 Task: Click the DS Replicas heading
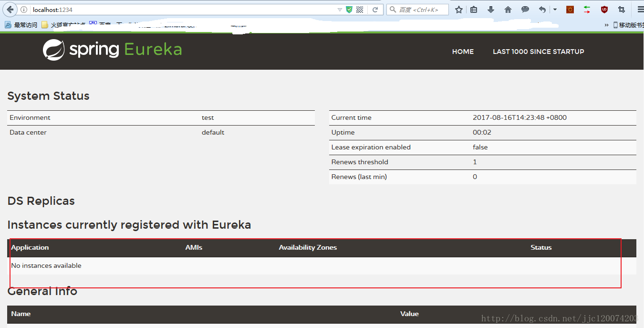[x=41, y=201]
